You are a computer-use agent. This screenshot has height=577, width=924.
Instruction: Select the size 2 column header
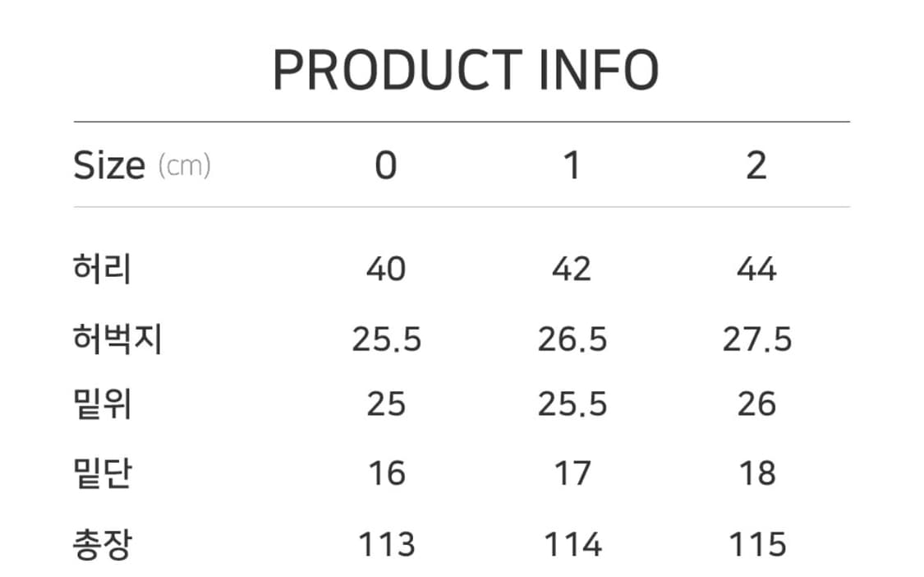[x=756, y=166]
